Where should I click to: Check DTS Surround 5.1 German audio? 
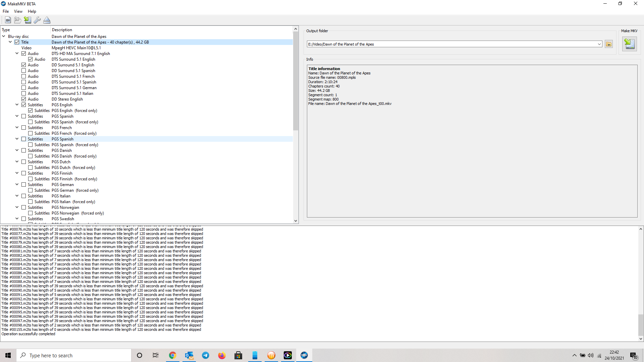click(x=23, y=88)
